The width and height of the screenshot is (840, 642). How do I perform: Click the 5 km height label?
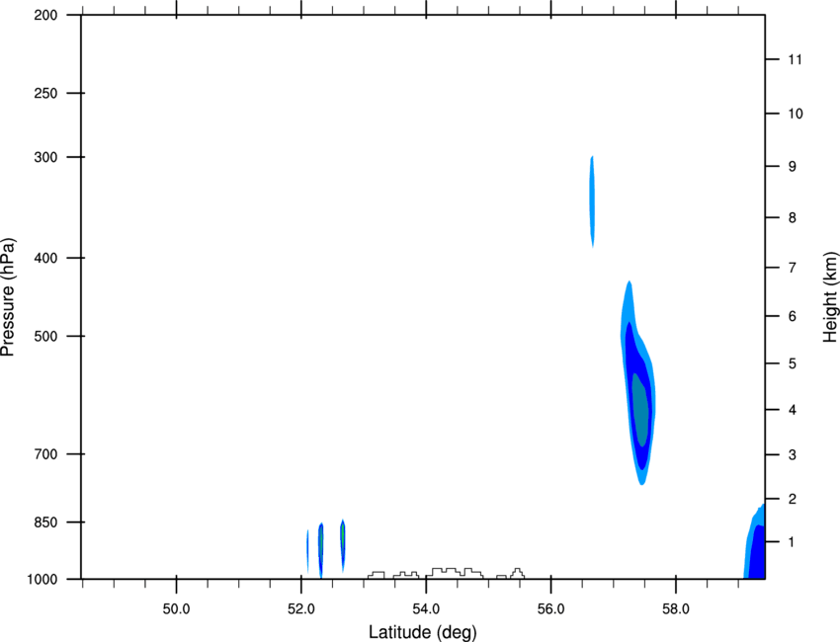[793, 364]
